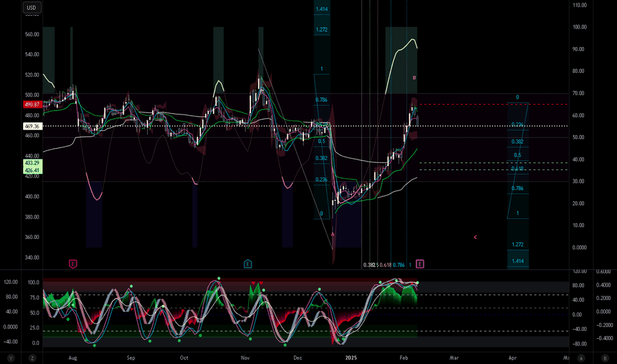
Task: Click the 0 level atop the right Fibonacci
Action: [518, 97]
